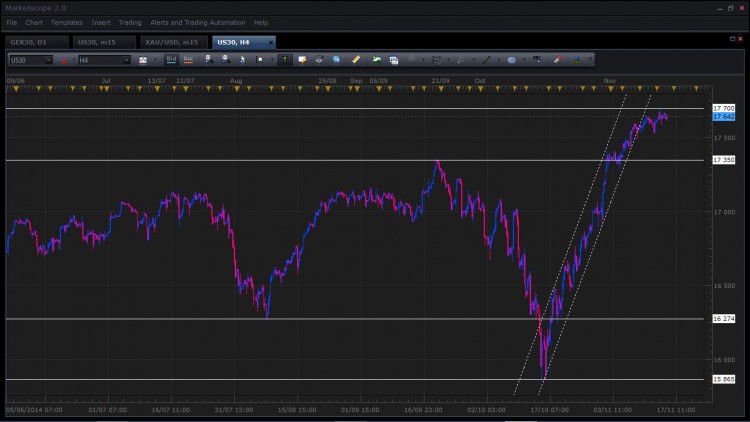This screenshot has width=750, height=422.
Task: Click the price marker icon
Action: tap(537, 59)
